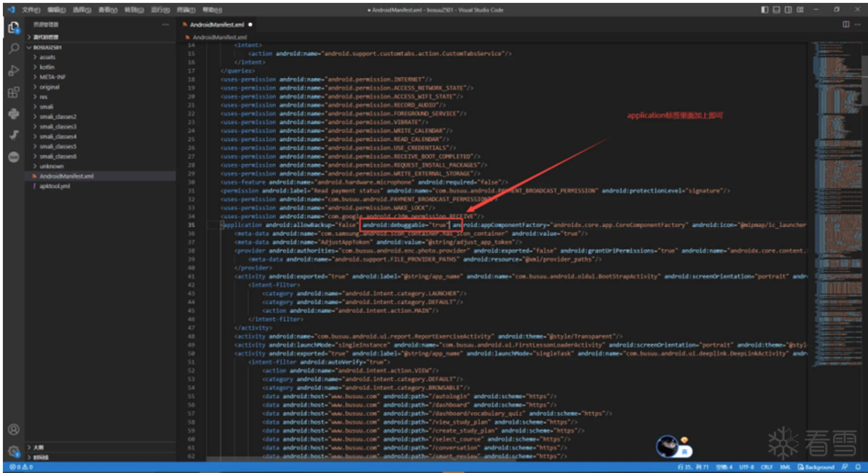868x473 pixels.
Task: Select the smali_classes5 folder
Action: click(101, 147)
